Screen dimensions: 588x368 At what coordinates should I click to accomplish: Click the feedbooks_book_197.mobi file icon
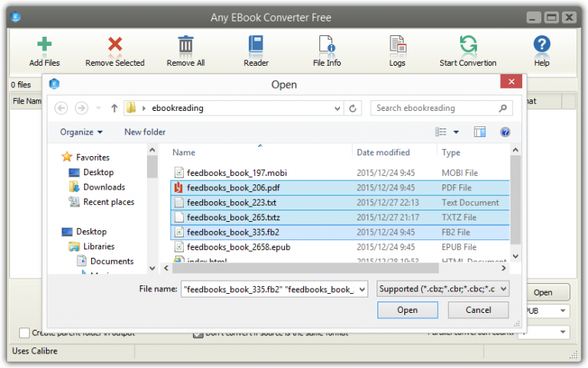179,172
